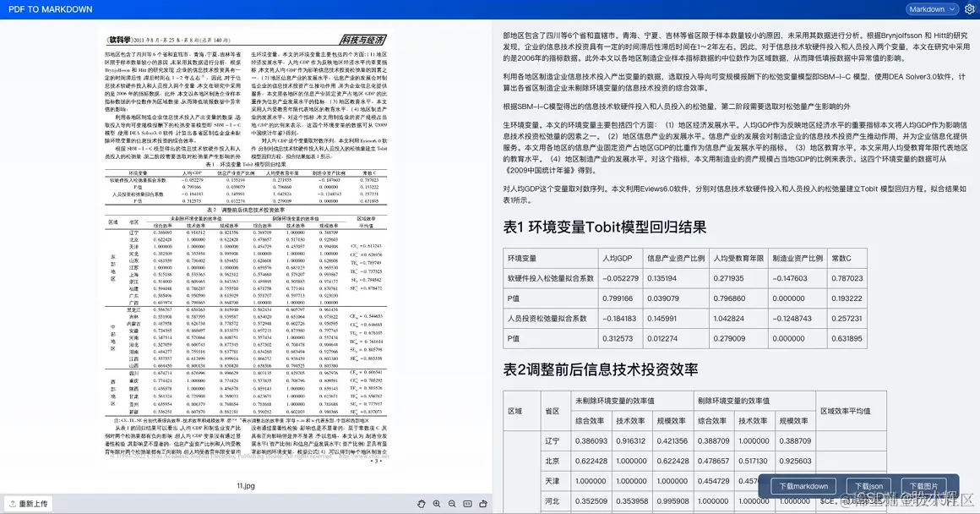Click the 重新上传 re-upload button
980x514 pixels.
30,502
